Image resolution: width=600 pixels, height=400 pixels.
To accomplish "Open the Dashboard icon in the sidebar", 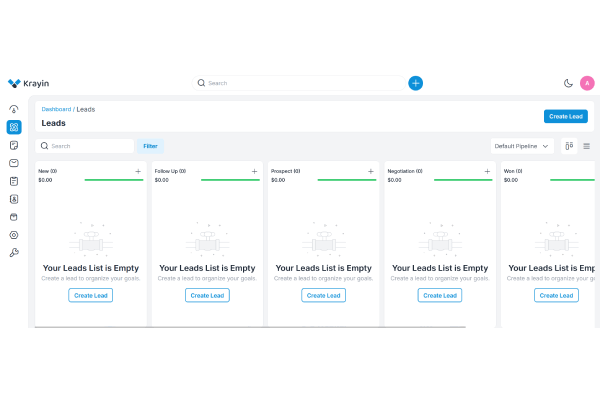I will 14,109.
